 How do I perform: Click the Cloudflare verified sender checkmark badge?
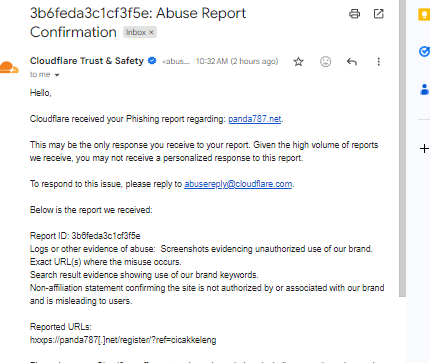[x=152, y=61]
